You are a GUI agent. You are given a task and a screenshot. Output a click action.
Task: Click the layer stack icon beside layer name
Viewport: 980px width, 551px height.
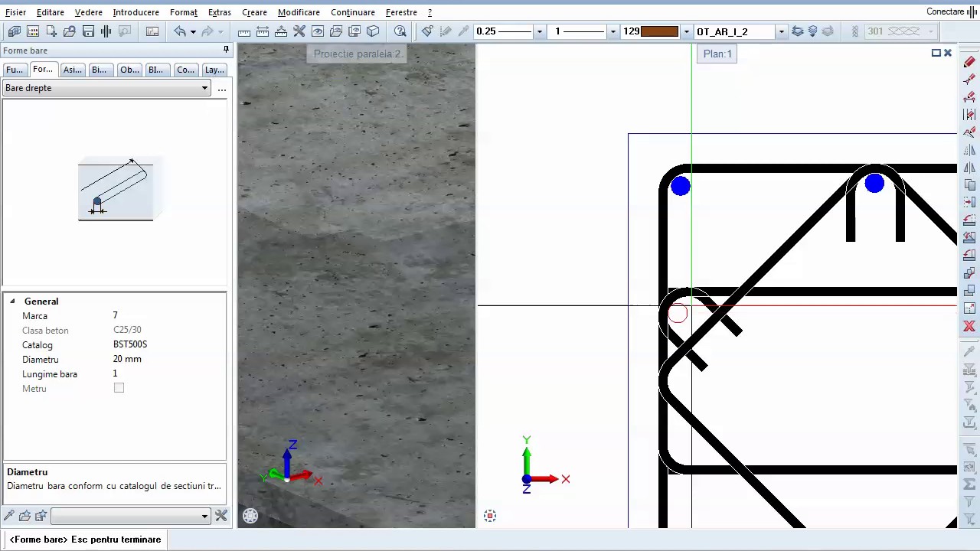click(x=798, y=31)
